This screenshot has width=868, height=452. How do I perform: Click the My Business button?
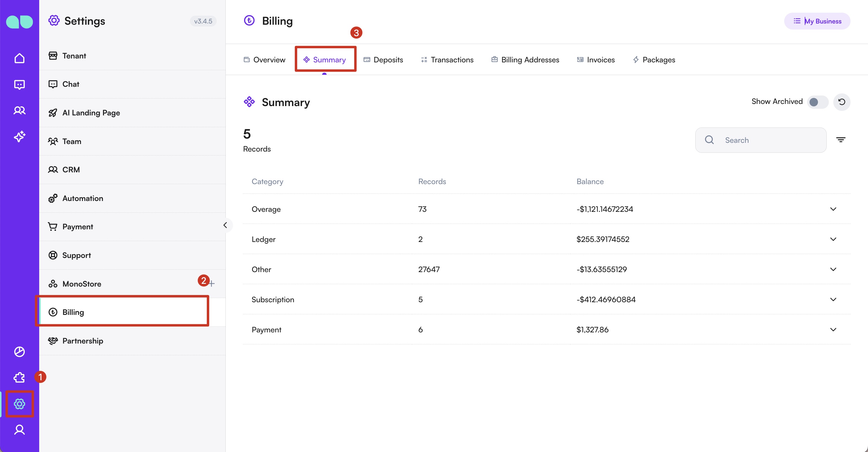[x=817, y=21]
